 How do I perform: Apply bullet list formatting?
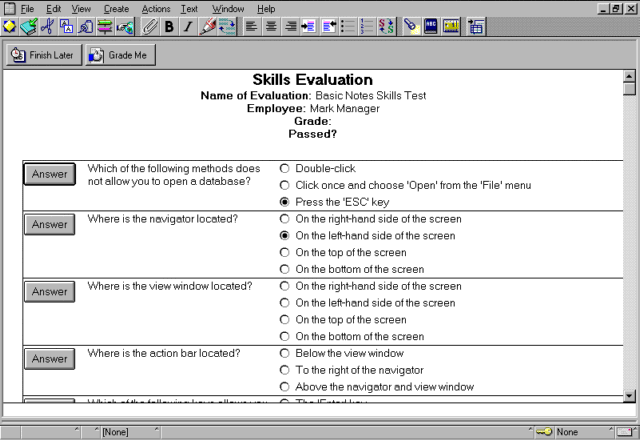(348, 27)
